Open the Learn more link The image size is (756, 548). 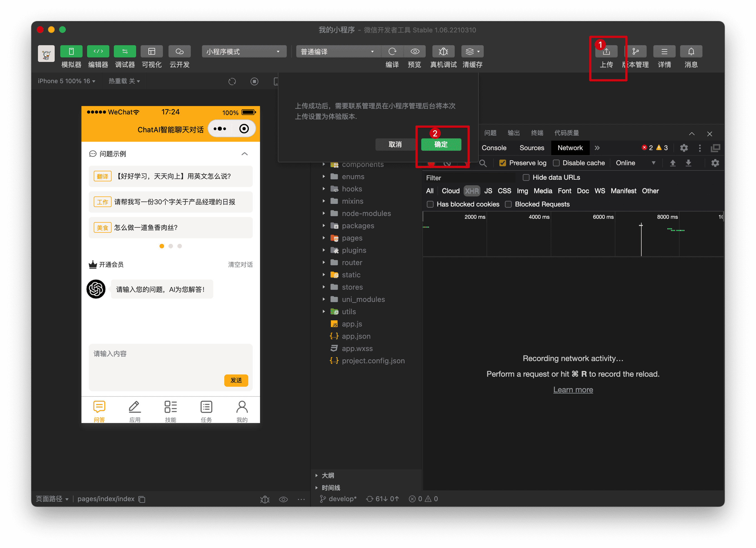(573, 389)
